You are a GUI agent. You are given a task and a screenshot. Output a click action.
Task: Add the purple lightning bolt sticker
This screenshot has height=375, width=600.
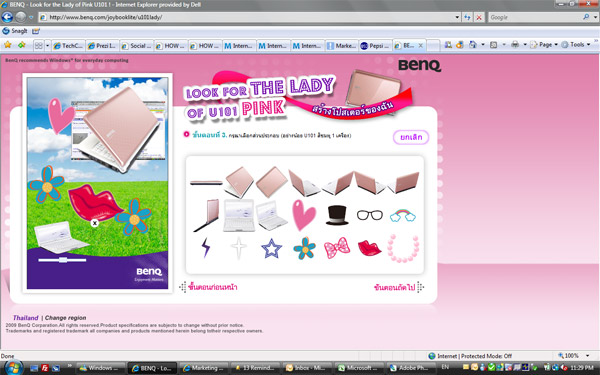pos(206,247)
